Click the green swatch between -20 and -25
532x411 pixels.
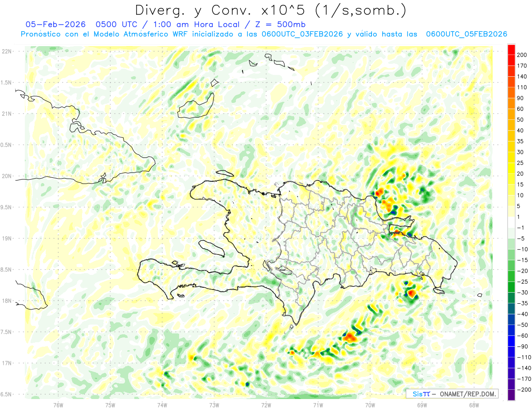tap(511, 276)
